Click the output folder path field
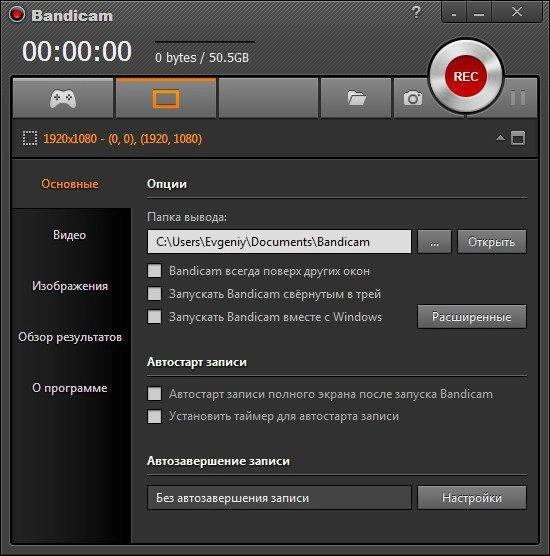 (279, 242)
